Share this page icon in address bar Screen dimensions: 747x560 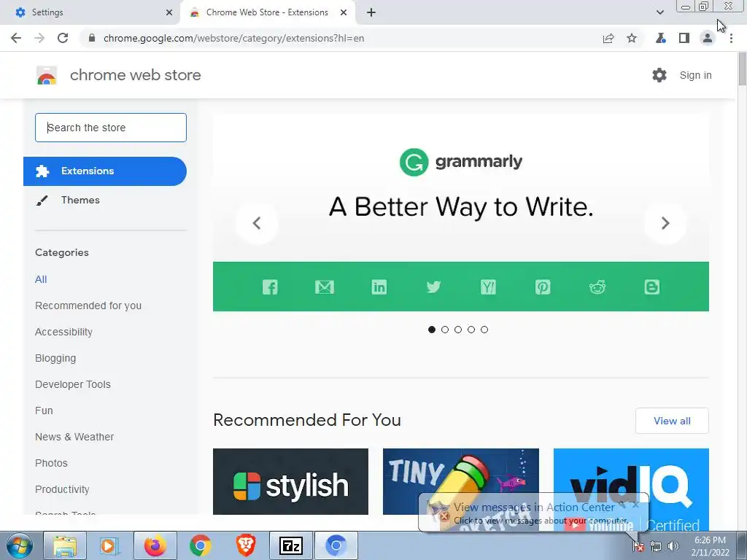point(608,38)
